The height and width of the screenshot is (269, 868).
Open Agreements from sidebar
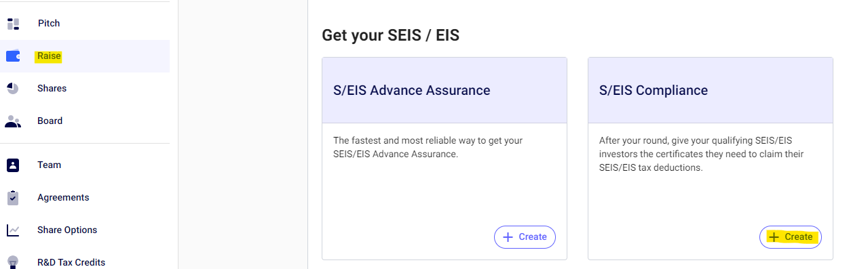(x=63, y=197)
